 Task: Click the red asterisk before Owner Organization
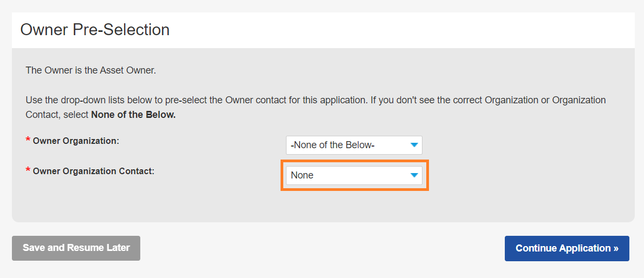(28, 140)
